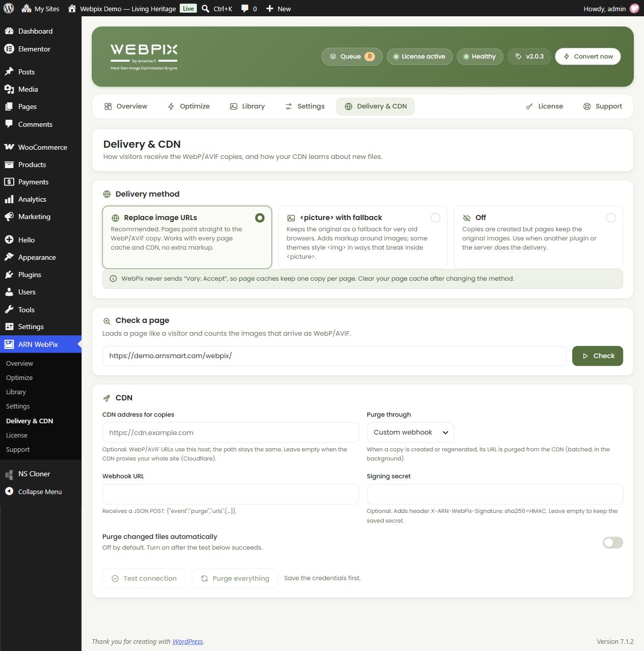Collapse the admin menu
The height and width of the screenshot is (651, 644).
pos(41,492)
